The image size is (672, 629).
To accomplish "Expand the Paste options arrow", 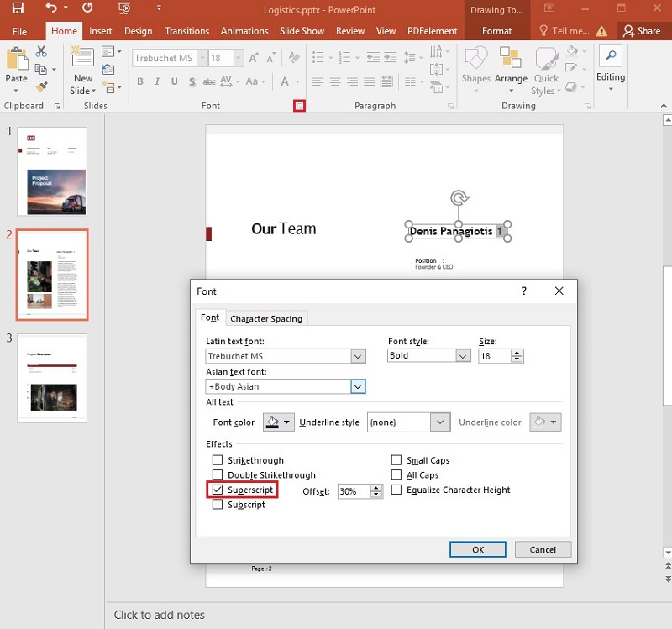I will point(16,91).
